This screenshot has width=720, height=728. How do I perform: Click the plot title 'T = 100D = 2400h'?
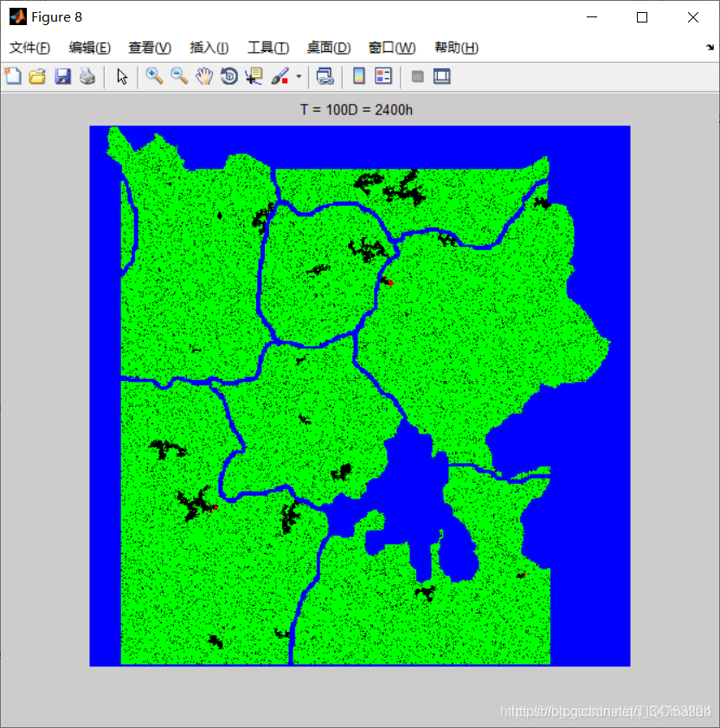click(x=356, y=110)
